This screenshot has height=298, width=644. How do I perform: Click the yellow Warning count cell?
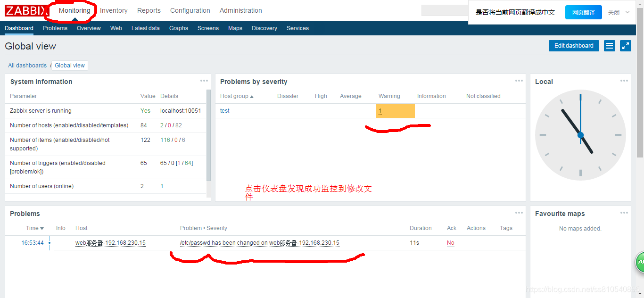[396, 111]
